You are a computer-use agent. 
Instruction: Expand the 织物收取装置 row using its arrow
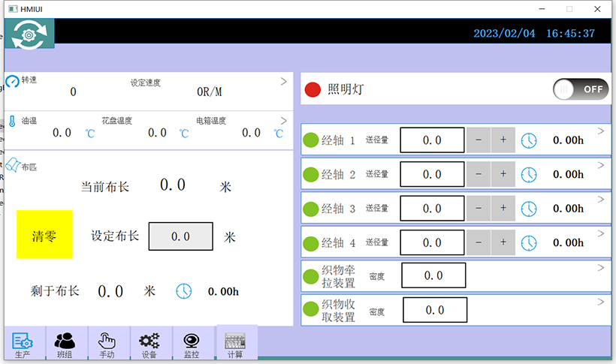click(x=601, y=302)
